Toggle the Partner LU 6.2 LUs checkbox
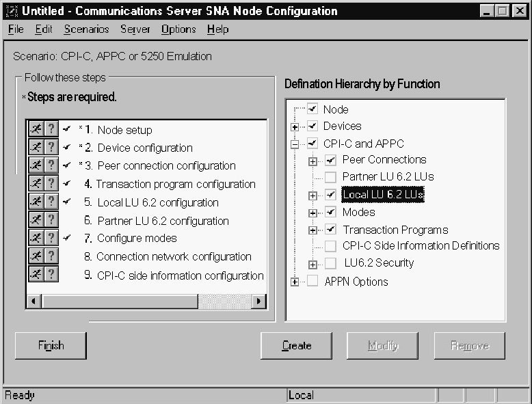This screenshot has height=404, width=532. point(331,177)
